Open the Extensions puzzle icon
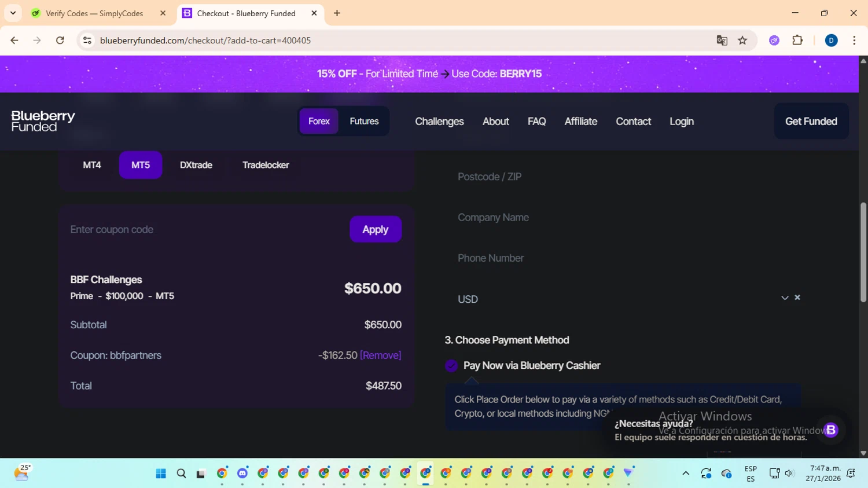Screen dimensions: 868x488 pyautogui.click(x=797, y=41)
